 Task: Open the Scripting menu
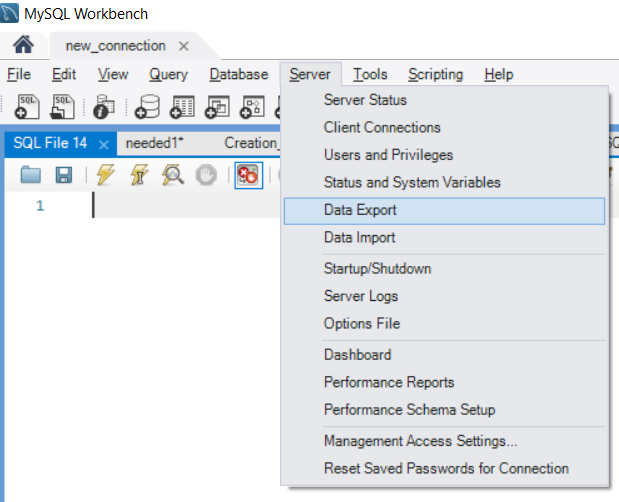(435, 74)
